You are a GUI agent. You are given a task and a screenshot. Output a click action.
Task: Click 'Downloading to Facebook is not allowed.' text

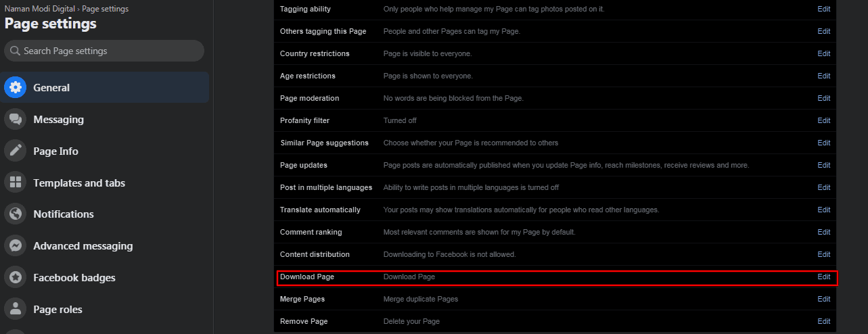click(x=449, y=254)
